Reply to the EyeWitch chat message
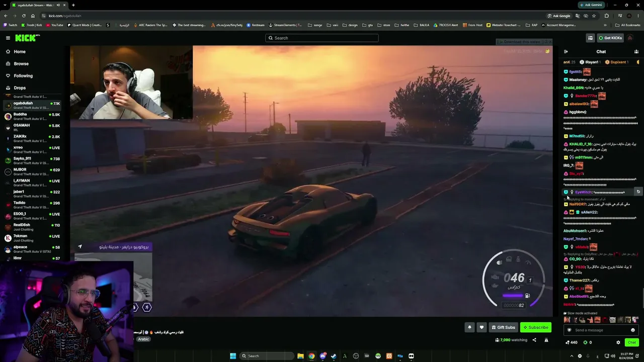The height and width of the screenshot is (362, 644). [x=638, y=192]
